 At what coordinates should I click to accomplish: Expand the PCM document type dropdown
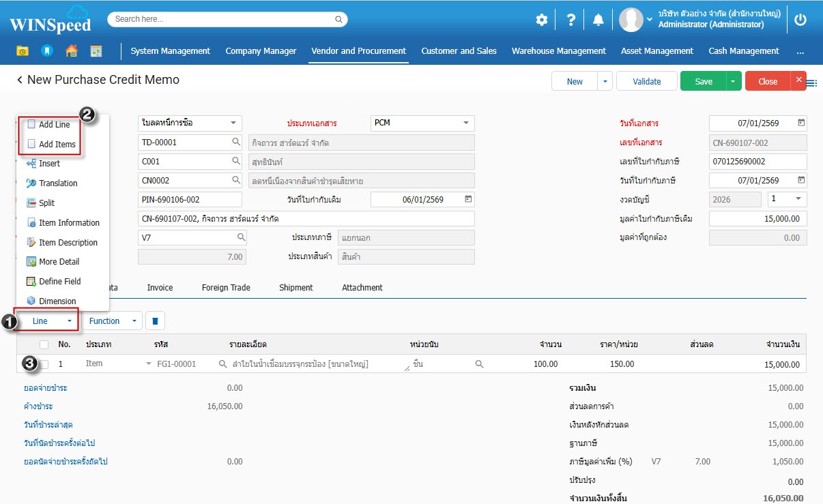466,123
